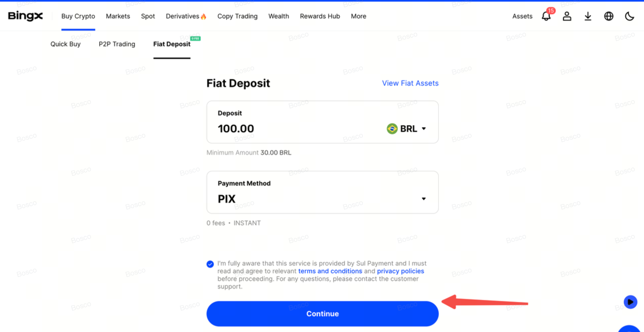Click the BingX logo

(25, 16)
